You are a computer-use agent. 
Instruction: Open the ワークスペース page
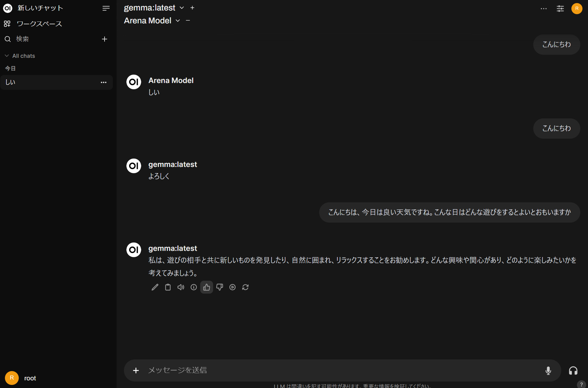pyautogui.click(x=39, y=24)
